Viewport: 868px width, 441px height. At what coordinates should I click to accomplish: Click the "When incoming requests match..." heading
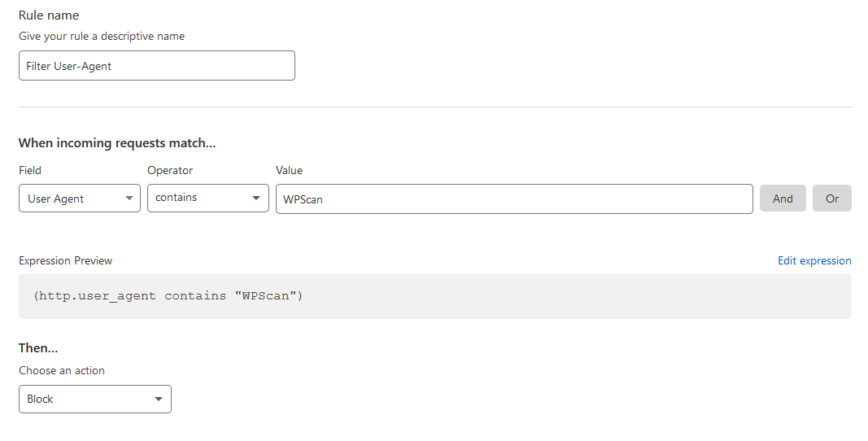tap(117, 143)
